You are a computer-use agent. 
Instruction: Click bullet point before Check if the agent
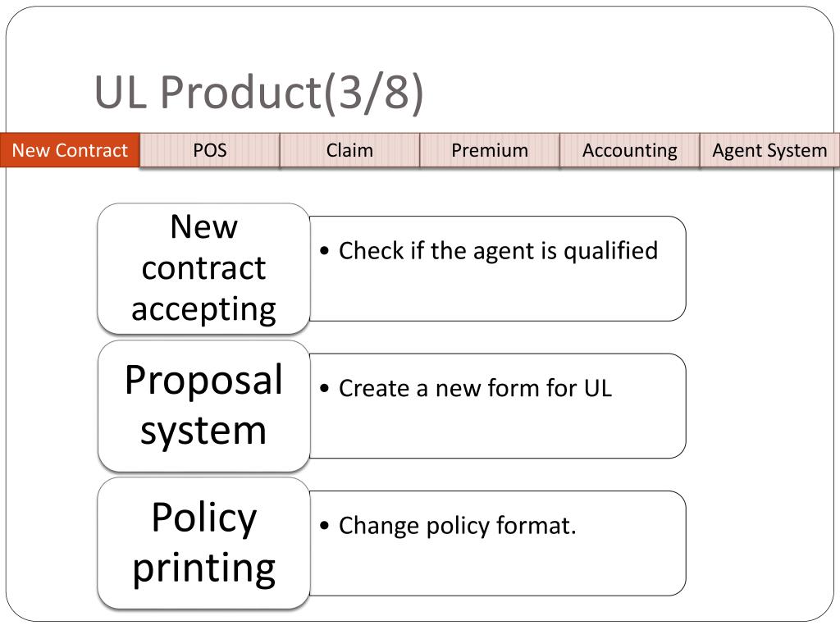click(x=324, y=251)
